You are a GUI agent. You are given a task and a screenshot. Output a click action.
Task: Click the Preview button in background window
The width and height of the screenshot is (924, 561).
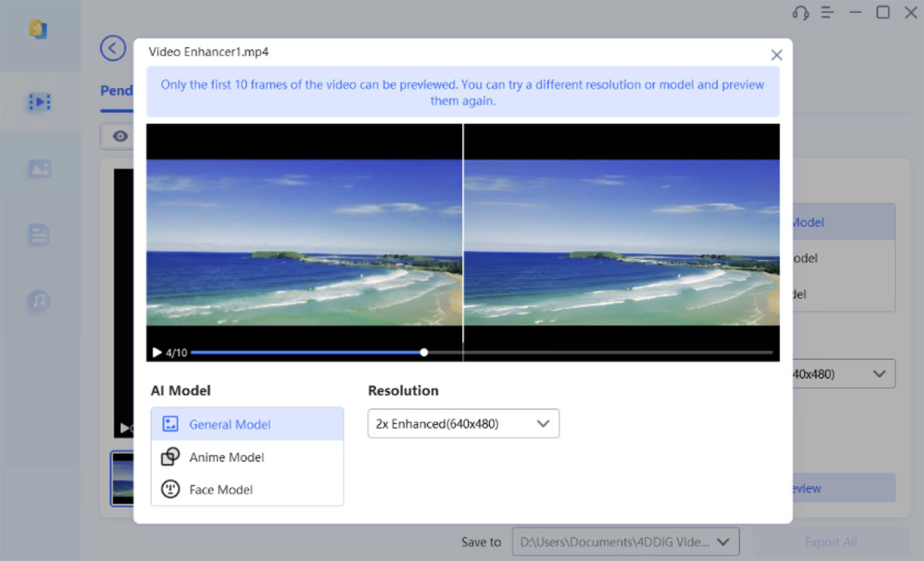[x=843, y=488]
